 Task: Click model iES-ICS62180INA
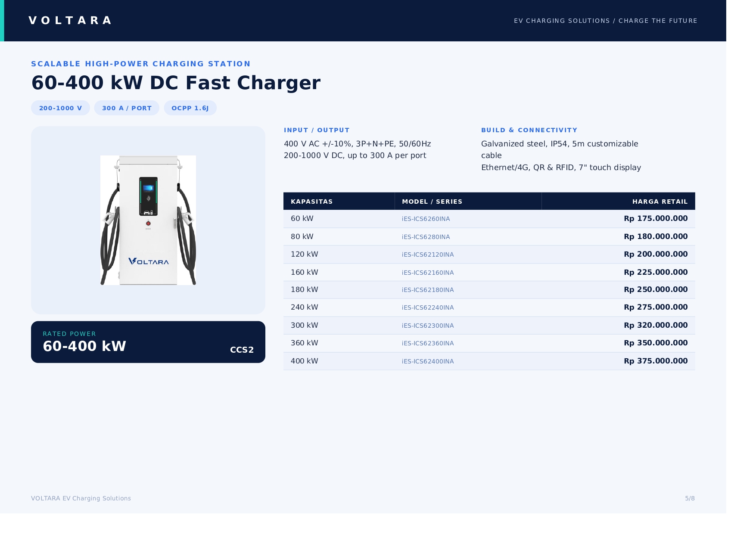[428, 290]
